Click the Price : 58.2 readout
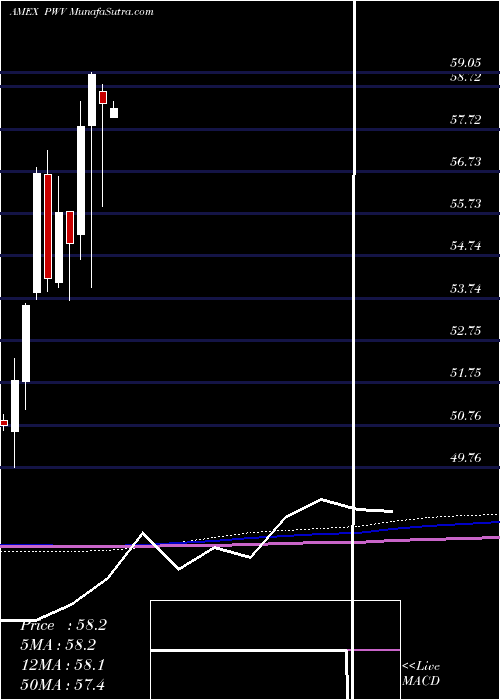Screen dimensions: 500x700 tap(63, 625)
